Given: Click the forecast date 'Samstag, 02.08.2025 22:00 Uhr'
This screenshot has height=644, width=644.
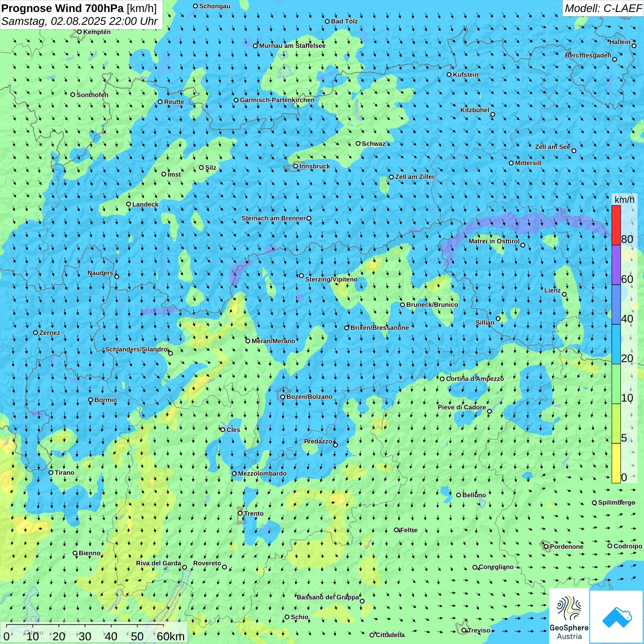Looking at the screenshot, I should coord(79,21).
